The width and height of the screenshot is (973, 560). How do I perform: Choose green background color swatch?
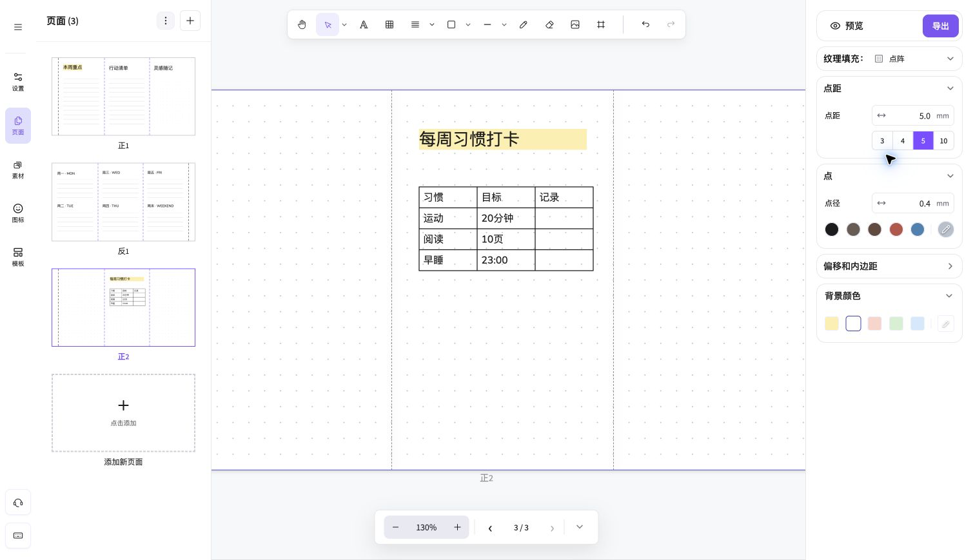896,323
